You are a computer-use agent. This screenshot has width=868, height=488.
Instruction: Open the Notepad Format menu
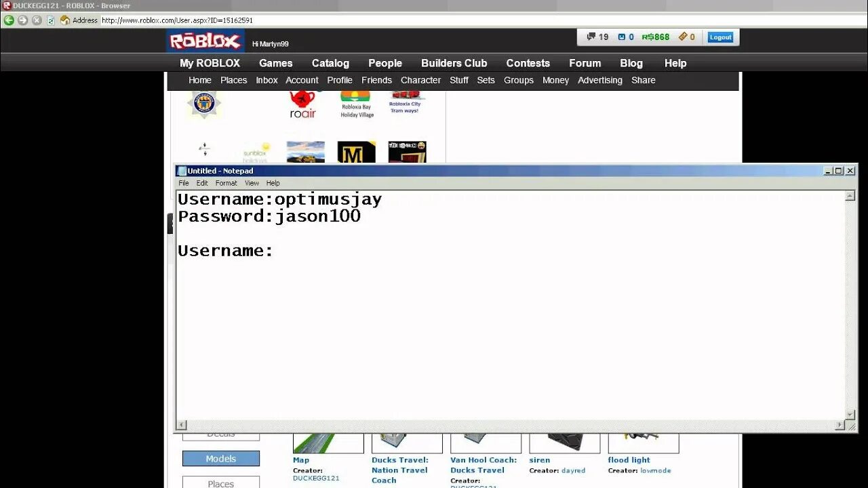coord(226,183)
